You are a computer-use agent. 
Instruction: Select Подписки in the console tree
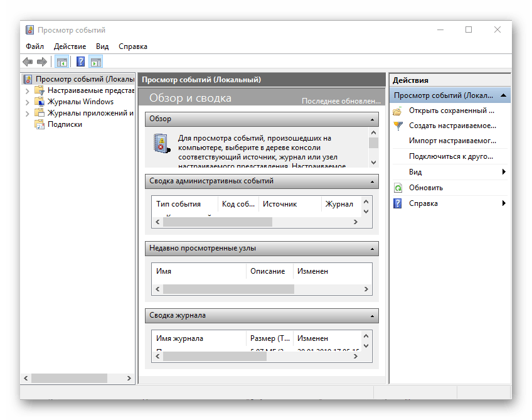65,124
